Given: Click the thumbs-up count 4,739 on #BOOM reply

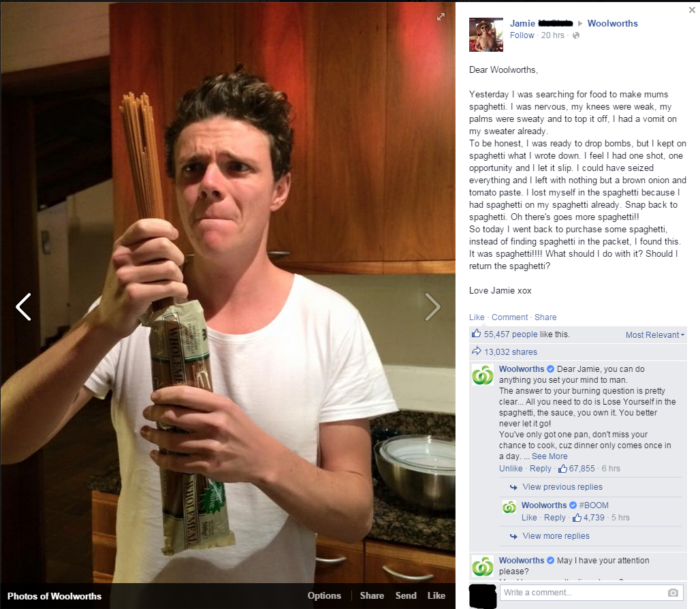Looking at the screenshot, I should 594,518.
